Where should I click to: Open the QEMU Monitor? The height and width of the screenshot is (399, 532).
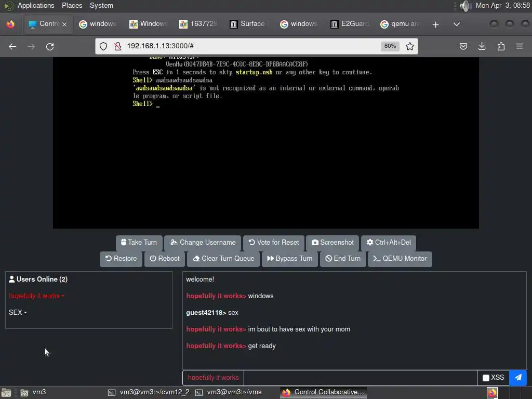tap(400, 259)
